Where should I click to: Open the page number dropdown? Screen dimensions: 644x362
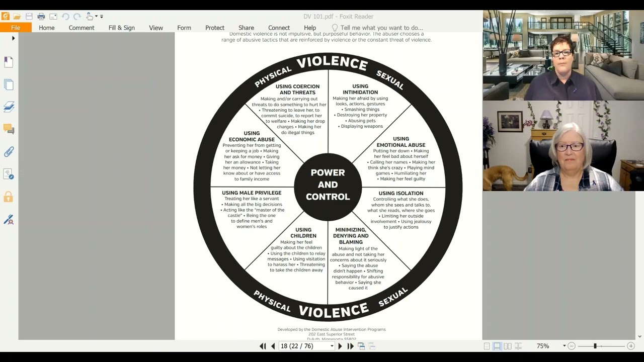tap(332, 346)
